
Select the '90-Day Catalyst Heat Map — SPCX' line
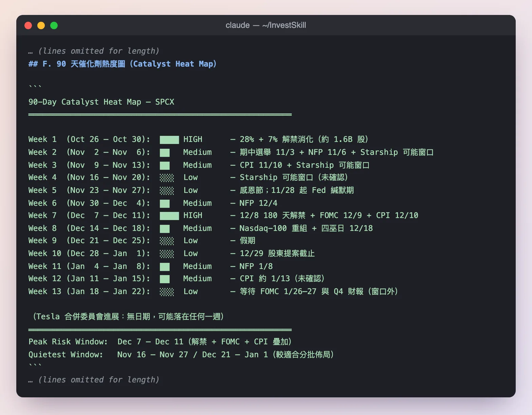[x=101, y=102]
